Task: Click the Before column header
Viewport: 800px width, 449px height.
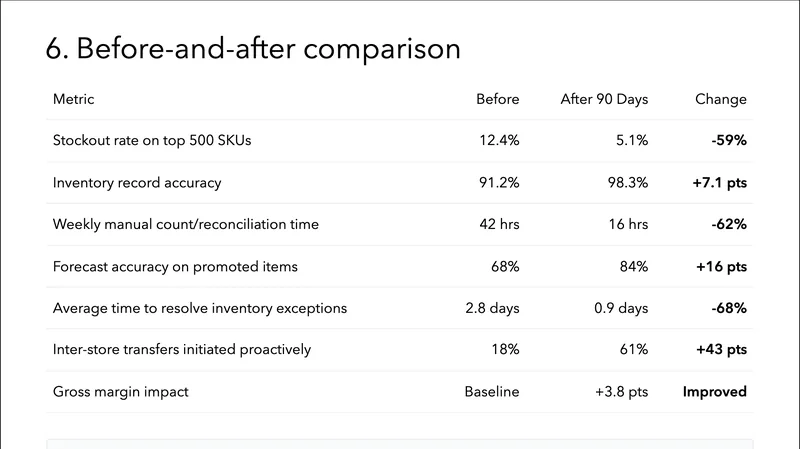Action: point(497,99)
